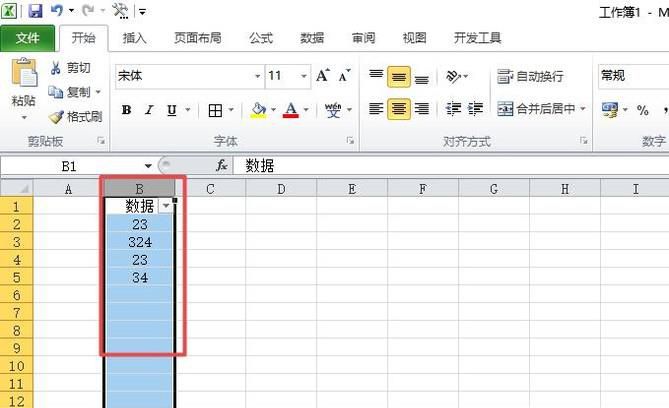
Task: Click the fx insert function icon
Action: pos(222,166)
